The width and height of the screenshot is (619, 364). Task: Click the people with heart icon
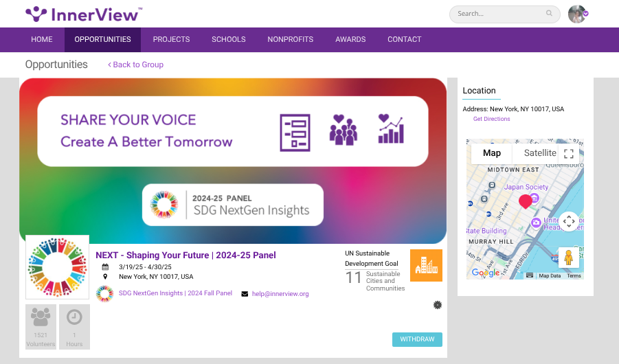click(x=343, y=130)
